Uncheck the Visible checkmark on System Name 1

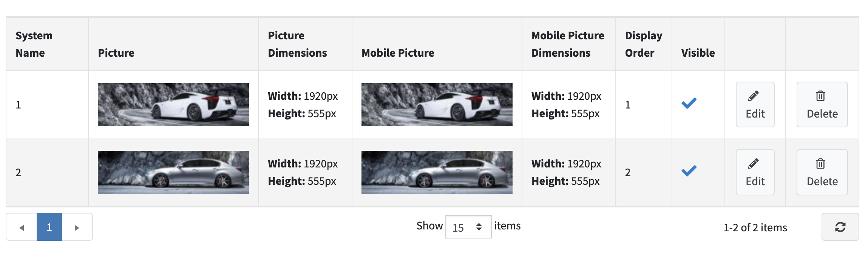(x=689, y=102)
